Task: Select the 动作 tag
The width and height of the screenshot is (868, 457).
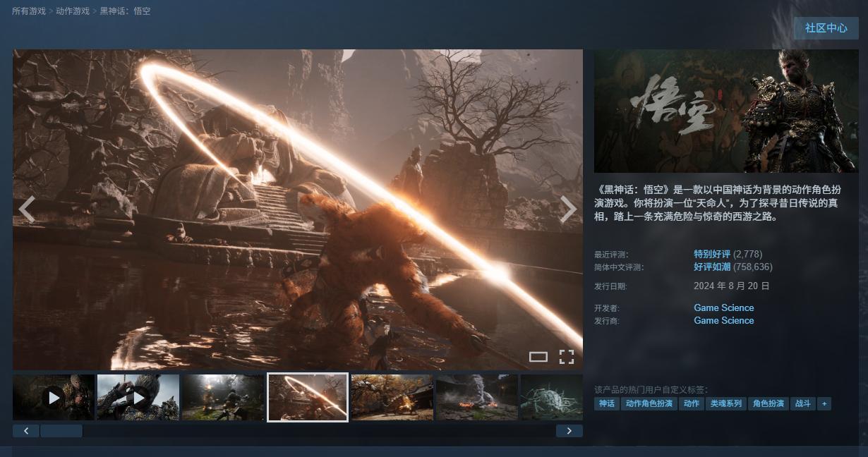Action: pyautogui.click(x=692, y=404)
